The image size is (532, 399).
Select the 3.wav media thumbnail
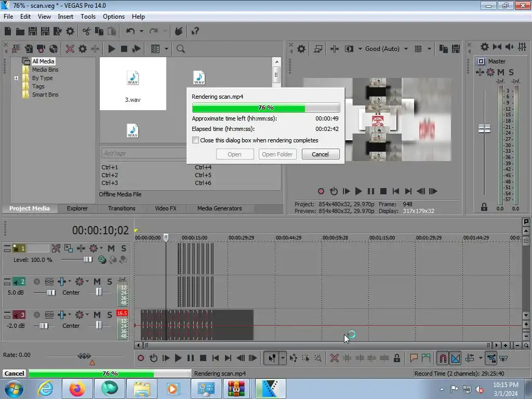[x=132, y=84]
